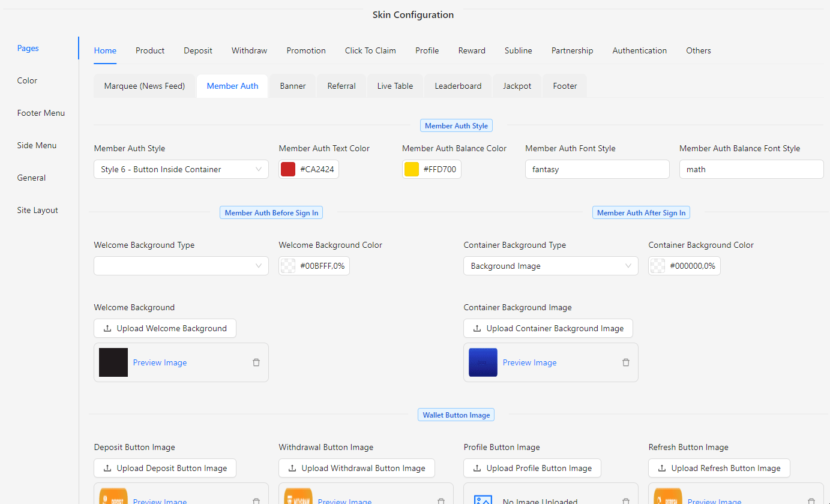
Task: Click Upload Welcome Background button
Action: (x=165, y=328)
